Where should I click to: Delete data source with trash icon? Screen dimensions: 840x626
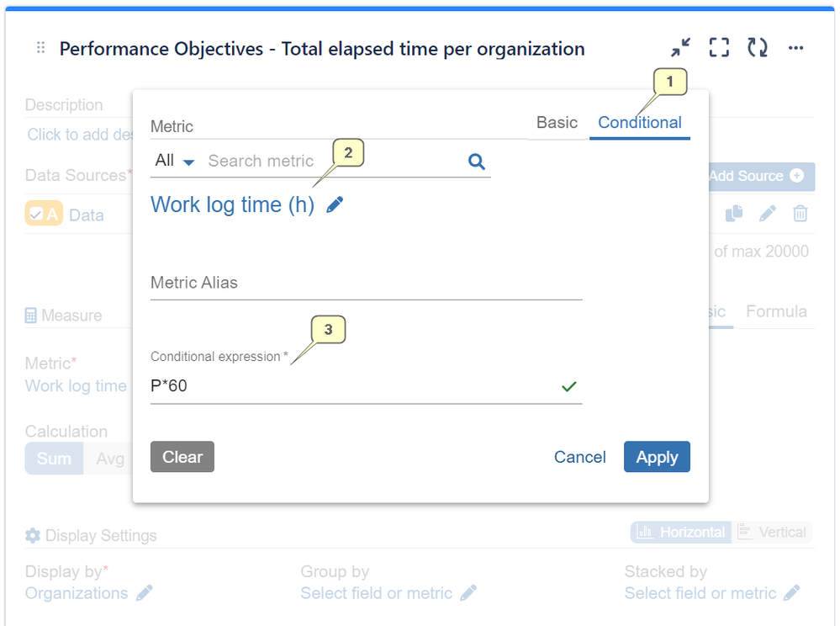[800, 214]
